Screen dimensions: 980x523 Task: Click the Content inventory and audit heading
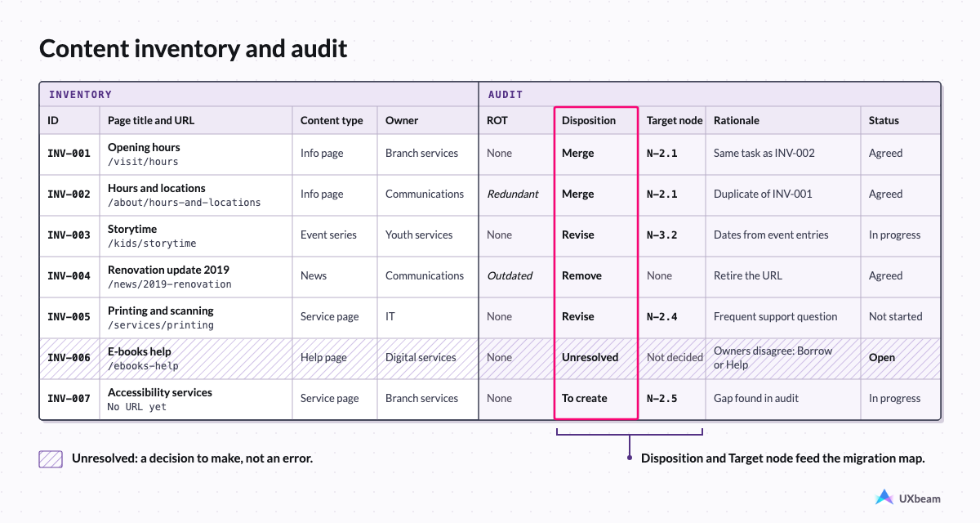[194, 49]
